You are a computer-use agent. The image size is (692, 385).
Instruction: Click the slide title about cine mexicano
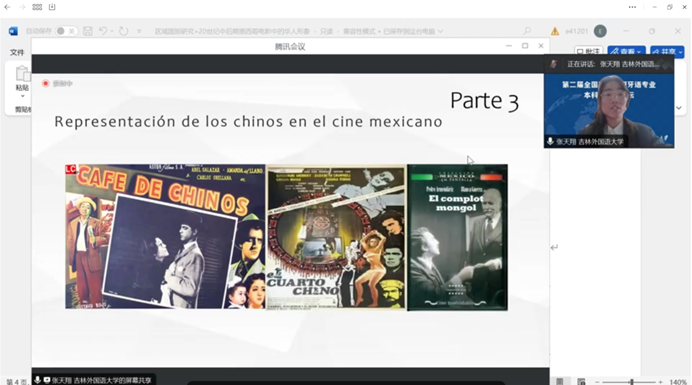pyautogui.click(x=248, y=121)
